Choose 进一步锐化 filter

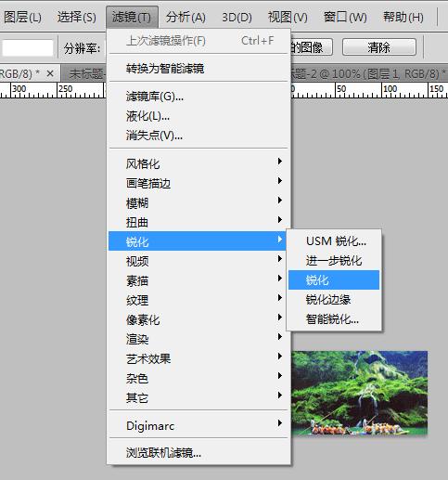334,261
